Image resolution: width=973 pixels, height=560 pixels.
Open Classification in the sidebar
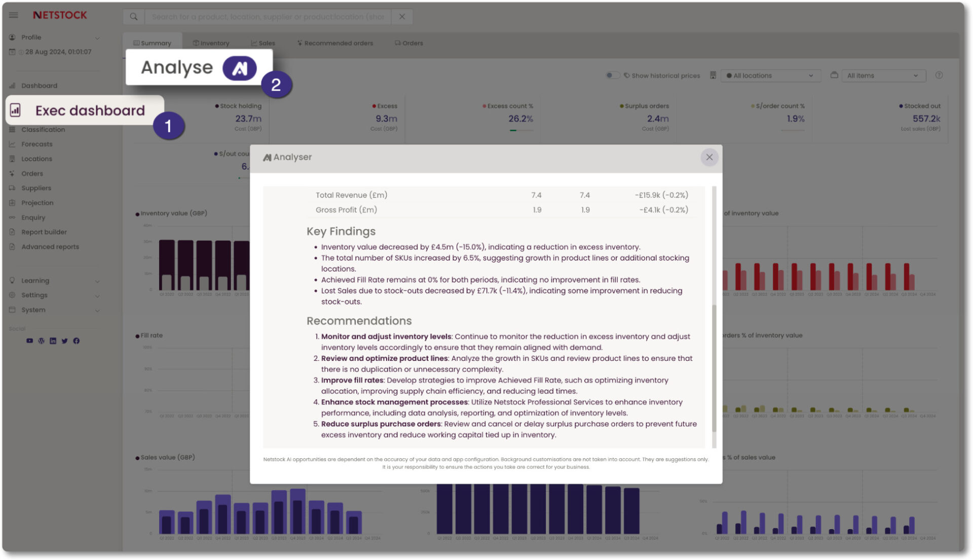tap(43, 130)
